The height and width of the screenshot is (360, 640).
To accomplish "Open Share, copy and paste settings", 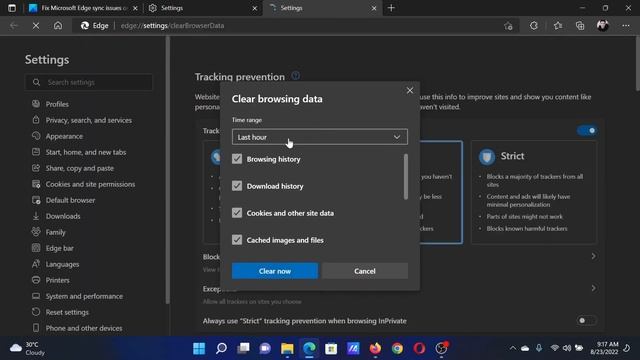I will click(x=80, y=168).
